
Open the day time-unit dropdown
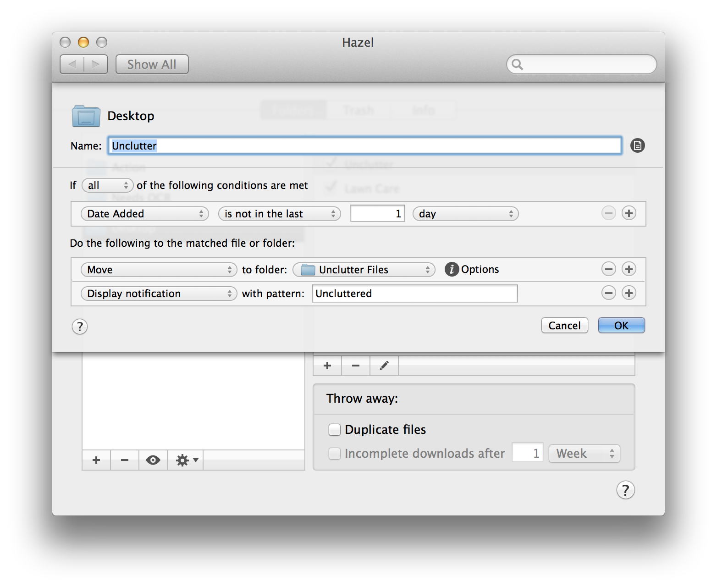pos(466,214)
